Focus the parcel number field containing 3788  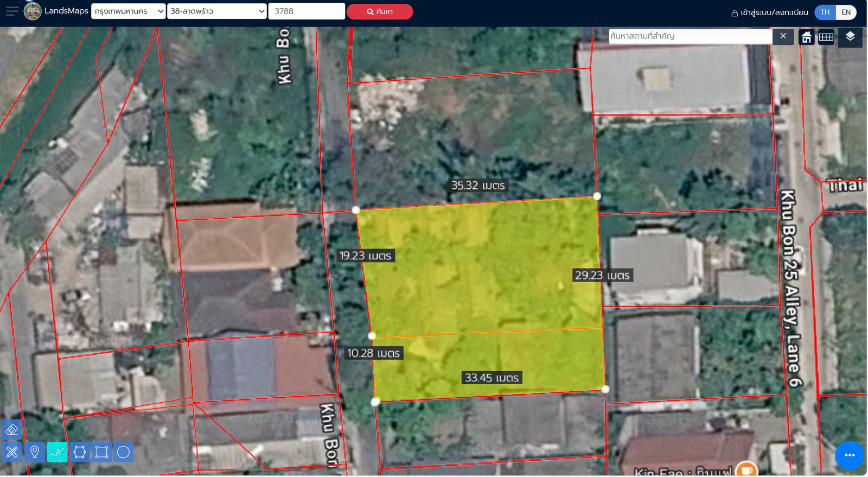click(x=307, y=11)
